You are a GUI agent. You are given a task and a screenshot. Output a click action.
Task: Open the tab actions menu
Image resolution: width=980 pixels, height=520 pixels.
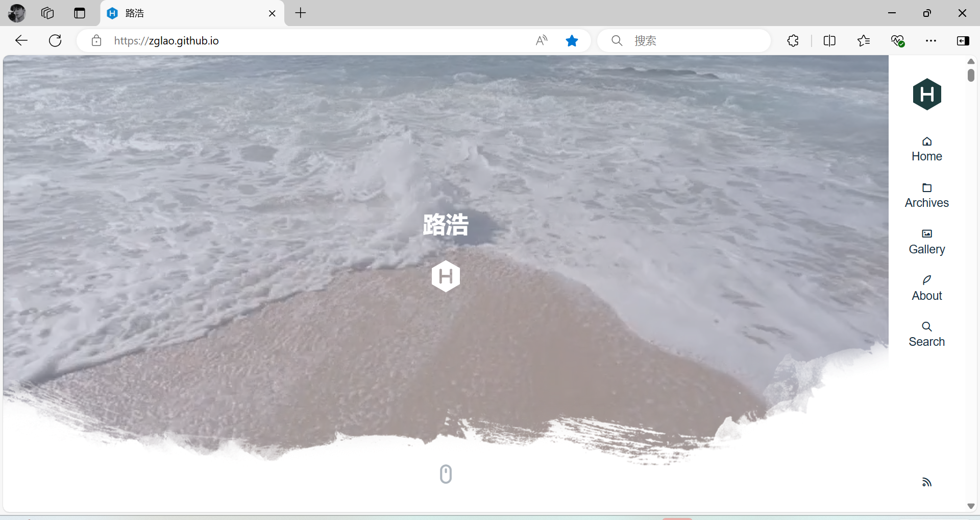80,13
